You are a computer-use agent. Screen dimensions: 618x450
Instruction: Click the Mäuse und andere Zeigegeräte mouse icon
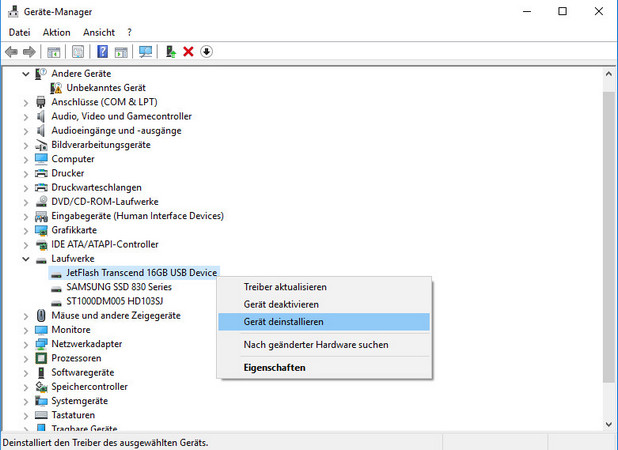click(41, 315)
